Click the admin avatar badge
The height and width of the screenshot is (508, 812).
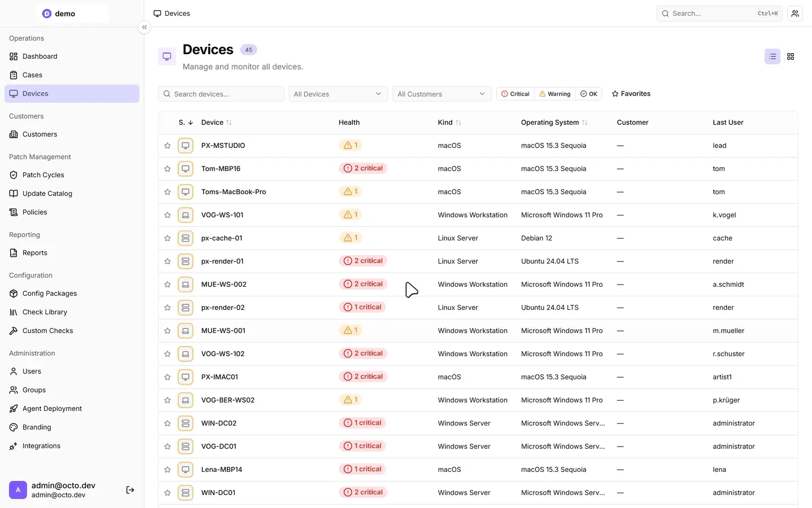click(18, 490)
